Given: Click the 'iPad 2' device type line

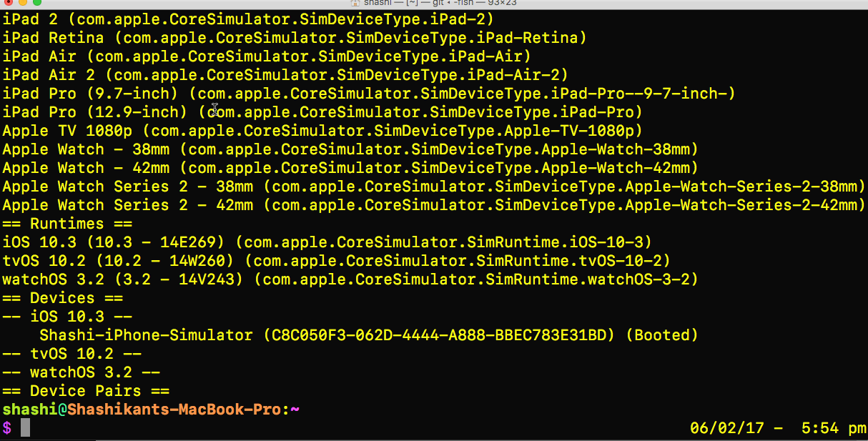Looking at the screenshot, I should click(248, 19).
